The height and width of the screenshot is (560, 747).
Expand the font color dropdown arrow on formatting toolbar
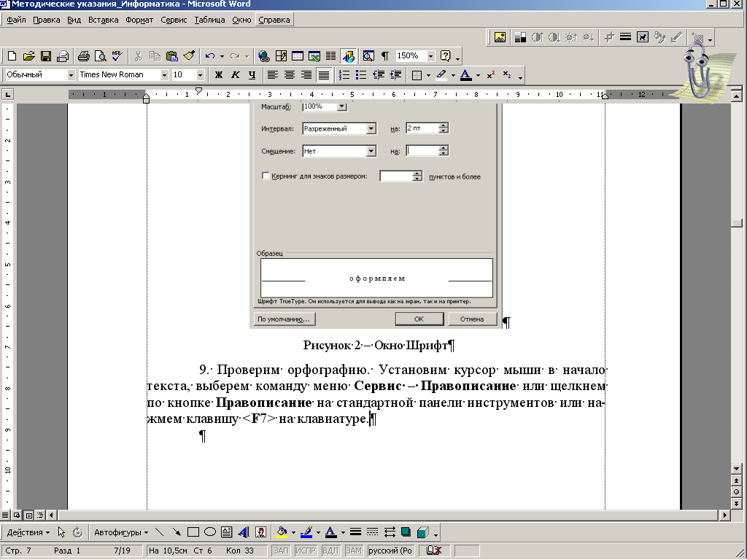coord(479,75)
